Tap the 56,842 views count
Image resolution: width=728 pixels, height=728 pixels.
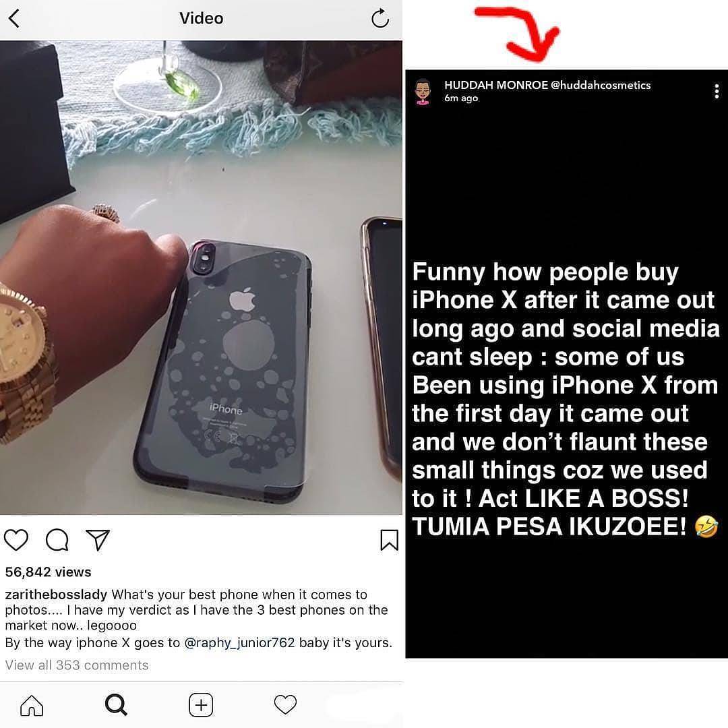coord(49,572)
